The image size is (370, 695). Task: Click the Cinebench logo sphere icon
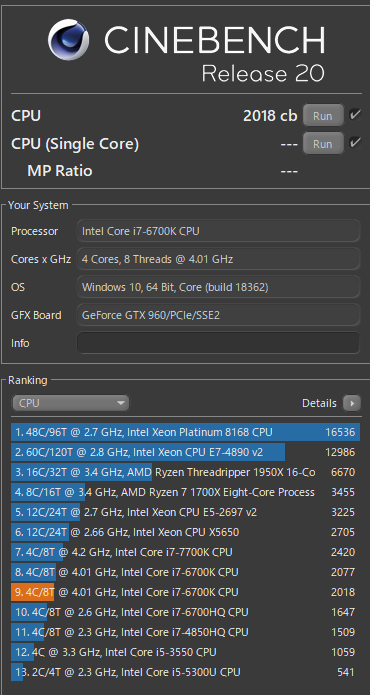click(x=69, y=39)
